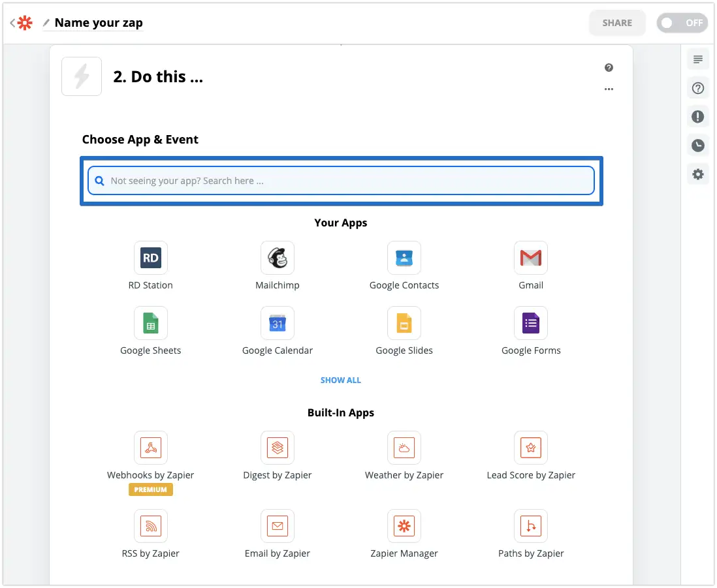Open the sidebar help question icon
Screen dimensions: 717x588
coord(698,88)
